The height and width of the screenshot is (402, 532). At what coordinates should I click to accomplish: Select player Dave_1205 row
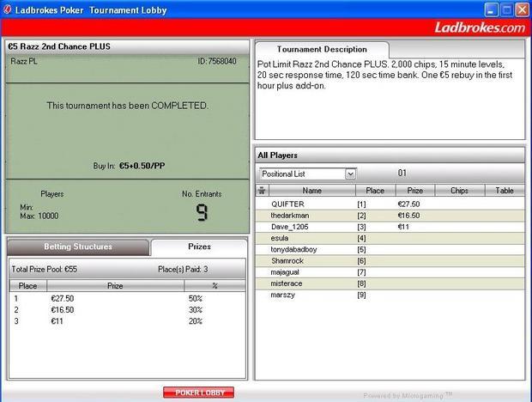tap(390, 227)
